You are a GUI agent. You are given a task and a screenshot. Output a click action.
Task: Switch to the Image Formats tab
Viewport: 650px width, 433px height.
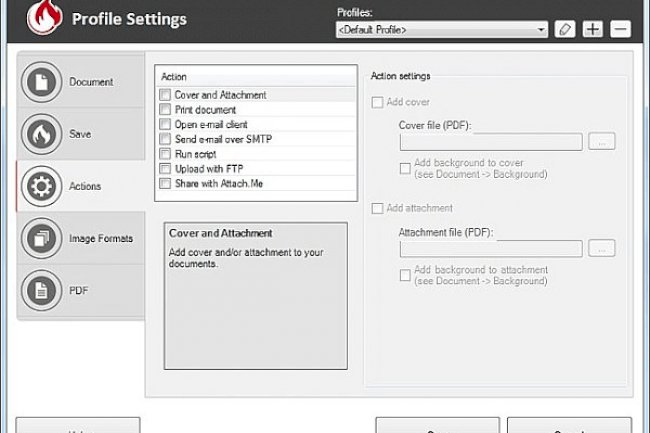coord(100,239)
